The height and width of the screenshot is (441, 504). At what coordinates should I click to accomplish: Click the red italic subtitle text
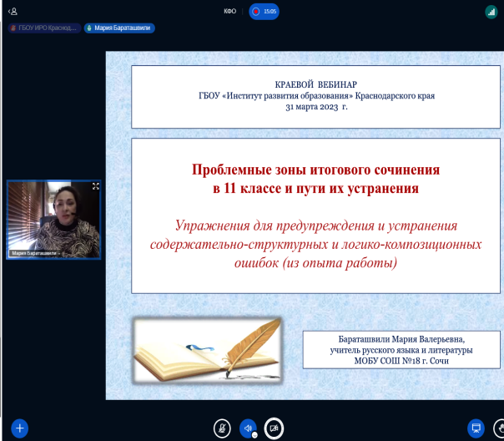[x=315, y=243]
